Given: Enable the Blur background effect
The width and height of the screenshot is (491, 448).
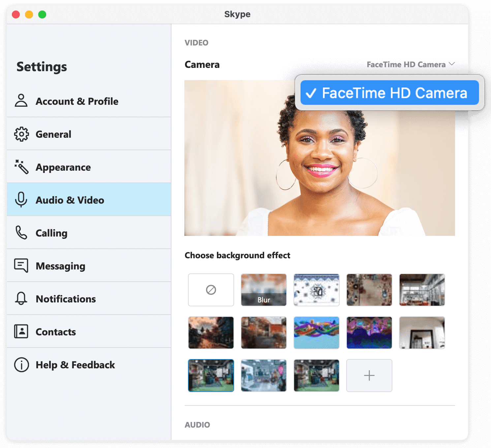Looking at the screenshot, I should [263, 290].
